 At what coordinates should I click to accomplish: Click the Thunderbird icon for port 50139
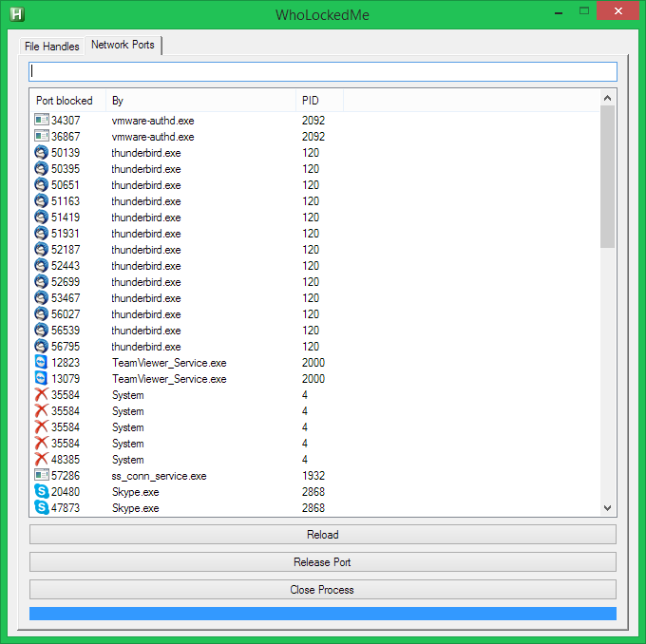pyautogui.click(x=41, y=152)
